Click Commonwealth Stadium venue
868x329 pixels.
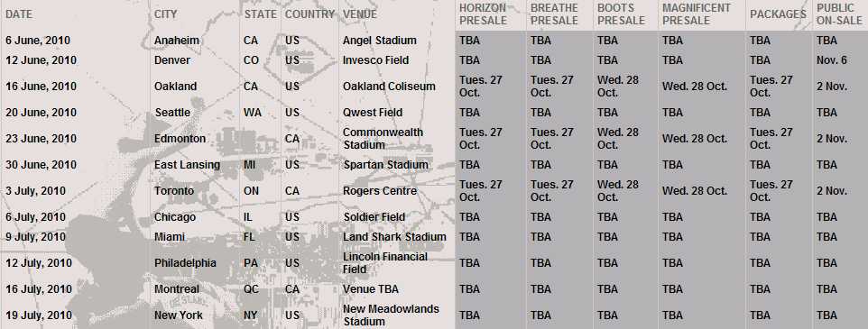click(383, 138)
